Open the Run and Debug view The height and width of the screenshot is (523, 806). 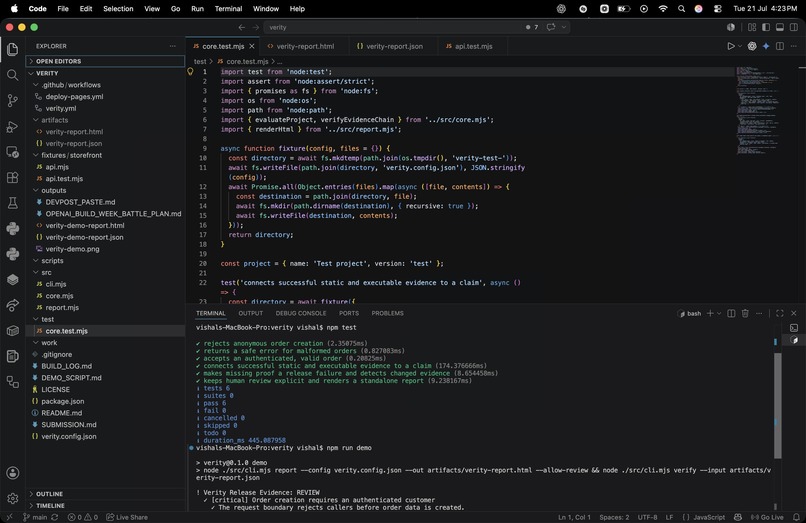[x=13, y=127]
